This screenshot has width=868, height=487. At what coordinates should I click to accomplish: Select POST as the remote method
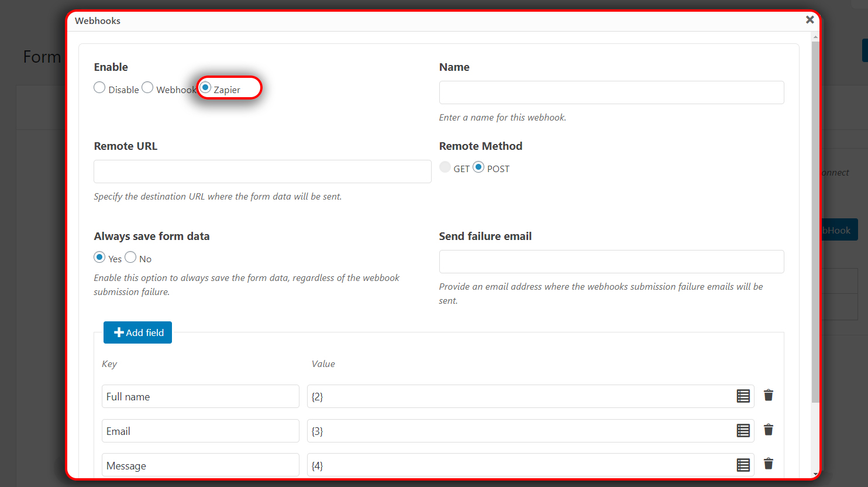(x=478, y=167)
